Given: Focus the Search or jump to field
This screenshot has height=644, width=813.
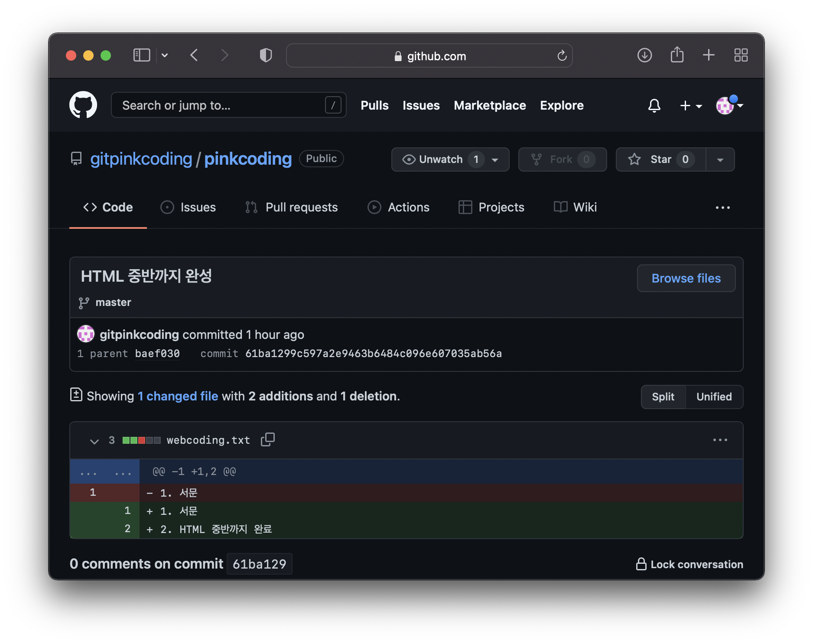Looking at the screenshot, I should pos(228,105).
